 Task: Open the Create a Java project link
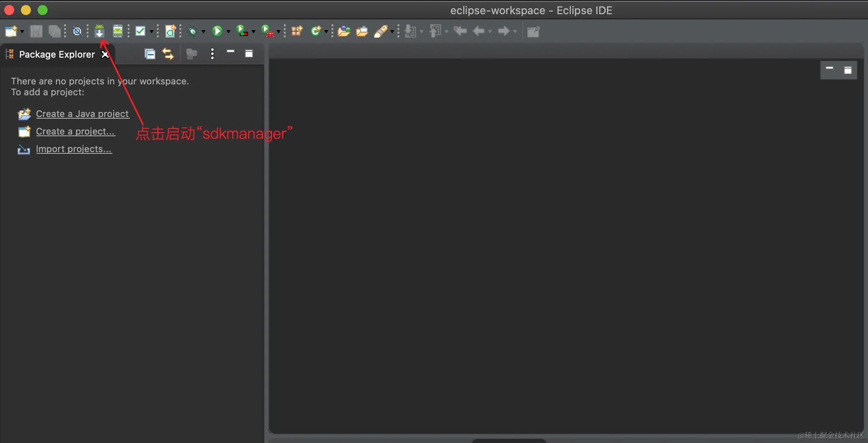pyautogui.click(x=82, y=114)
